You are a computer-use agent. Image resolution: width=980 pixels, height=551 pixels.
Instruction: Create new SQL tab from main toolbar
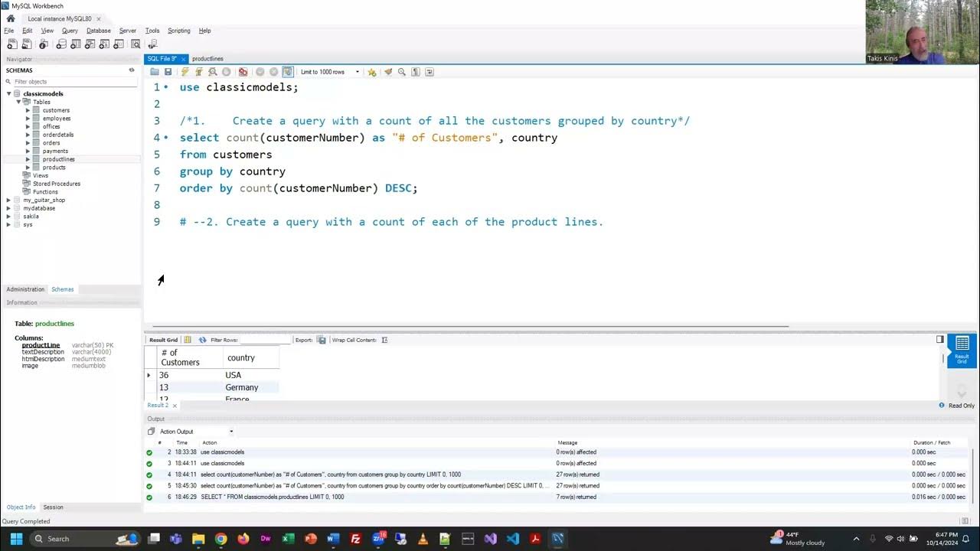(11, 44)
